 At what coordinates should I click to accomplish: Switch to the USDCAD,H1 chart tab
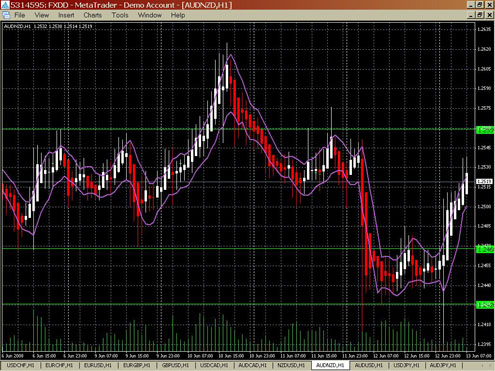click(x=214, y=365)
